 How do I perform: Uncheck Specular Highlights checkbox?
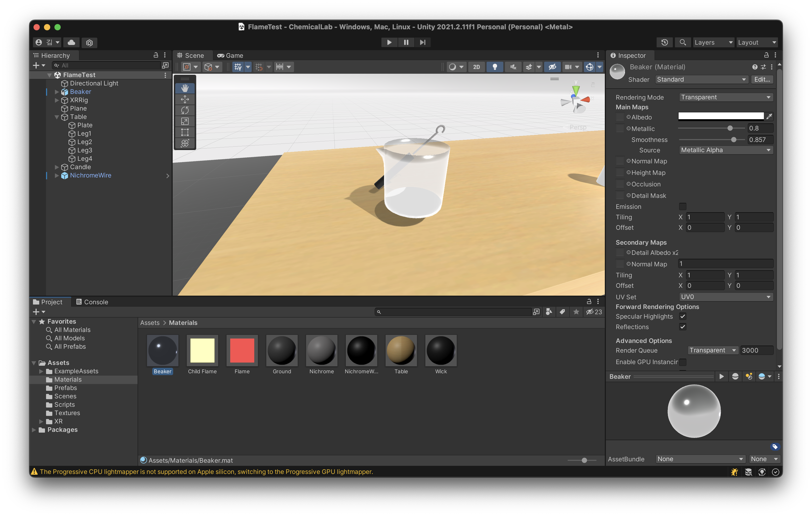(x=683, y=316)
